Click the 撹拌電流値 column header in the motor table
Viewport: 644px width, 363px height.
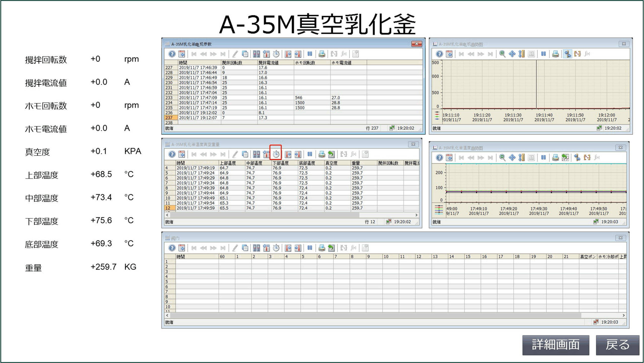click(268, 63)
